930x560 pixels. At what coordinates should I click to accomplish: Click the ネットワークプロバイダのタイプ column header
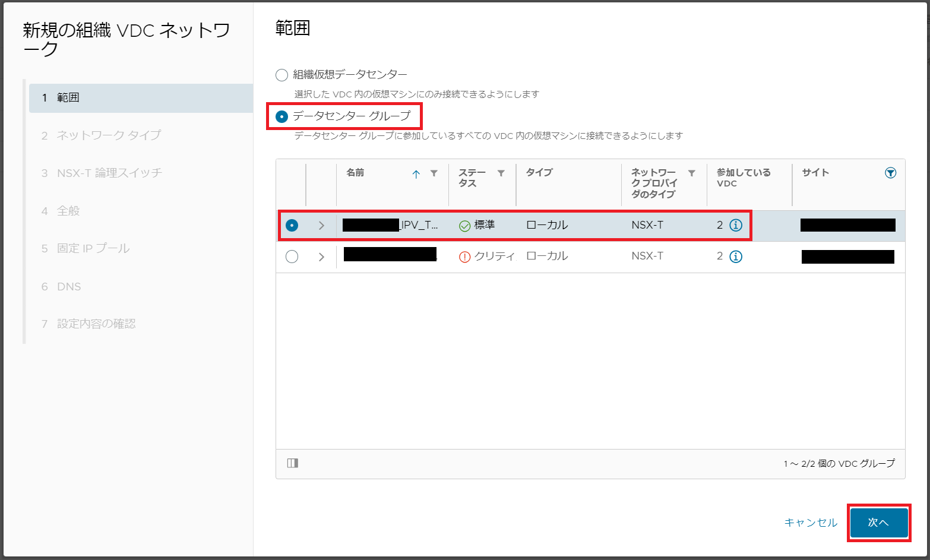[654, 183]
